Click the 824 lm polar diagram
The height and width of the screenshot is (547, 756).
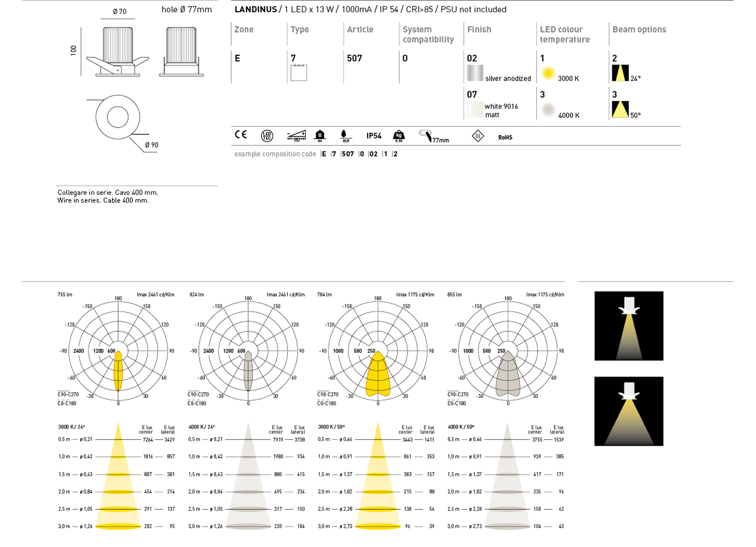pos(248,350)
